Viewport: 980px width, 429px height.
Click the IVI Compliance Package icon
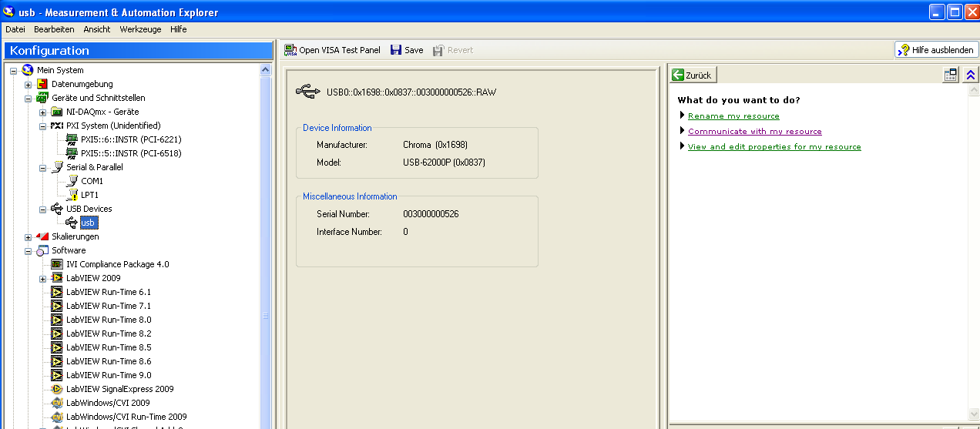[57, 264]
